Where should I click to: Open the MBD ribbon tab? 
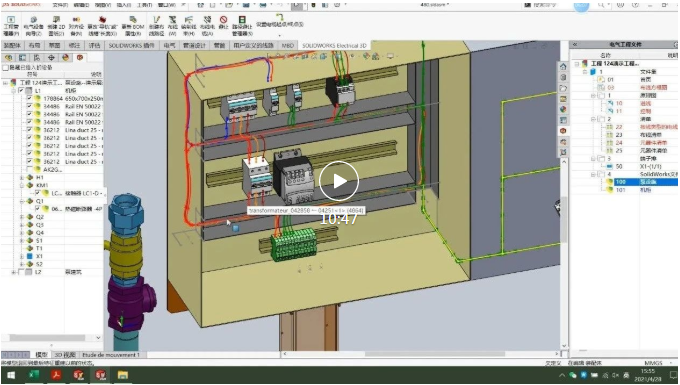click(288, 46)
